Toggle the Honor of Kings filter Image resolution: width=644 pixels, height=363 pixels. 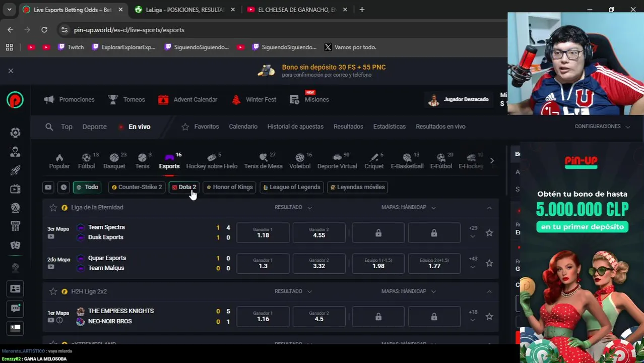(x=229, y=187)
